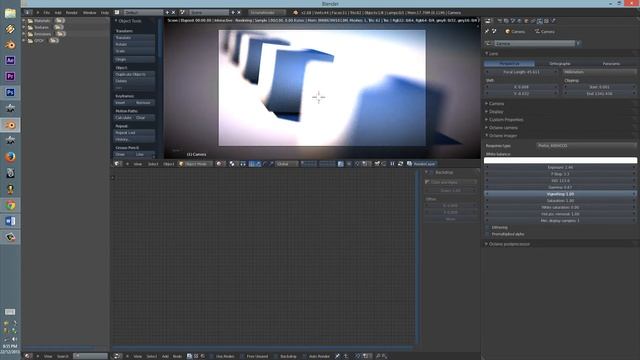
Task: Click the camera data icon beside name field
Action: [x=489, y=43]
